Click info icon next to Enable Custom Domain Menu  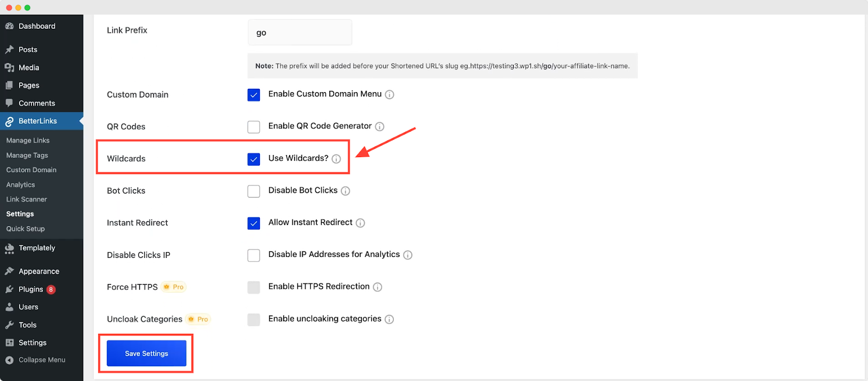(390, 94)
